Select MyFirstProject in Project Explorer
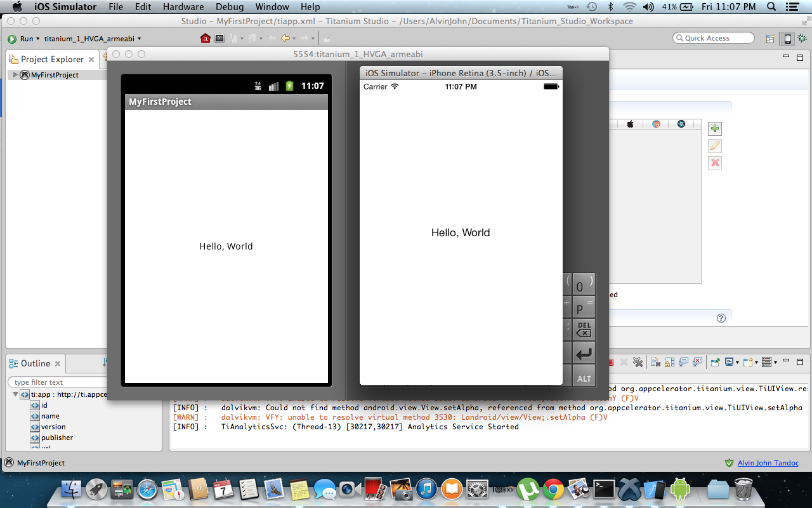The height and width of the screenshot is (508, 812). 55,75
